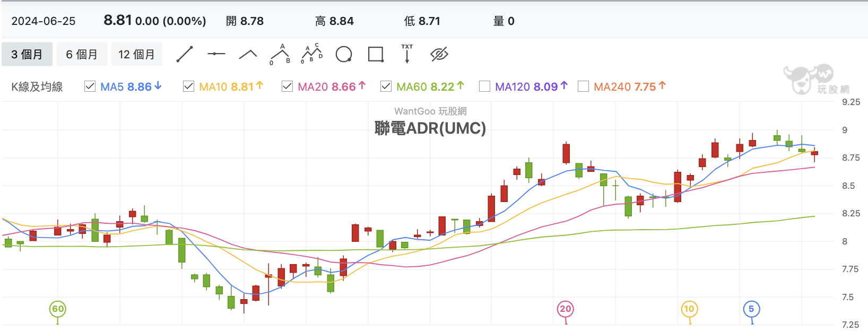Click the 8.25 price axis label
This screenshot has width=868, height=332.
click(x=851, y=213)
